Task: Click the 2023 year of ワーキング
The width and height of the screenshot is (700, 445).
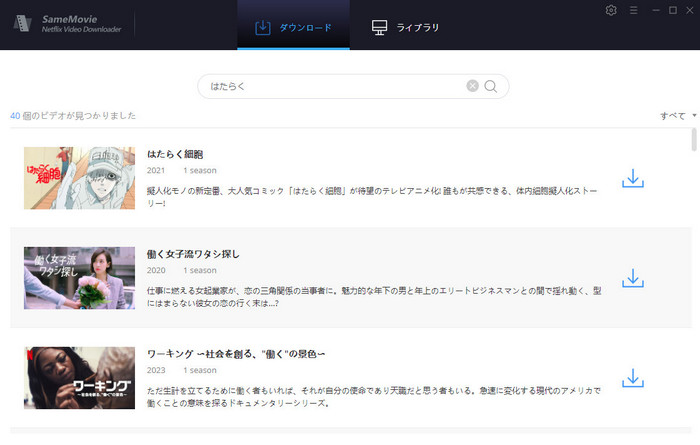Action: point(156,370)
